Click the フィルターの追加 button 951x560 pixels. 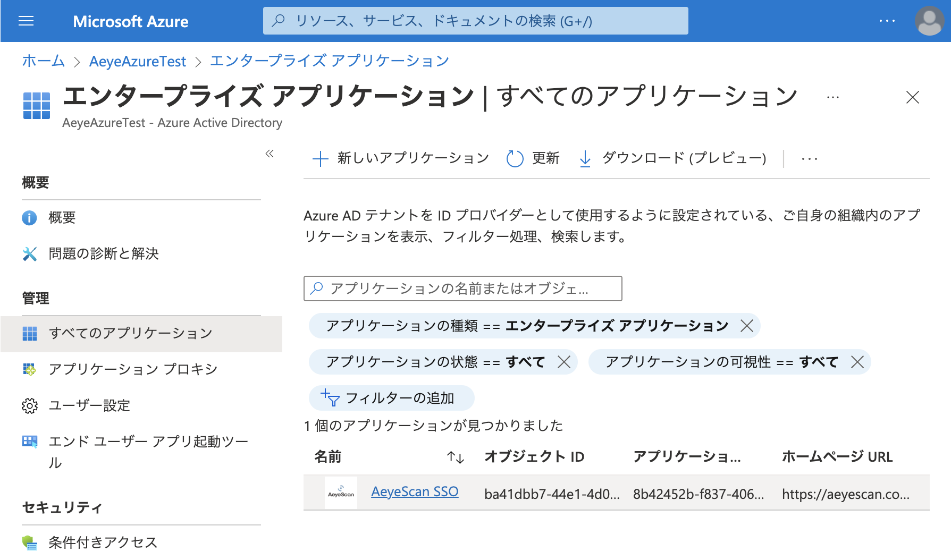tap(391, 398)
